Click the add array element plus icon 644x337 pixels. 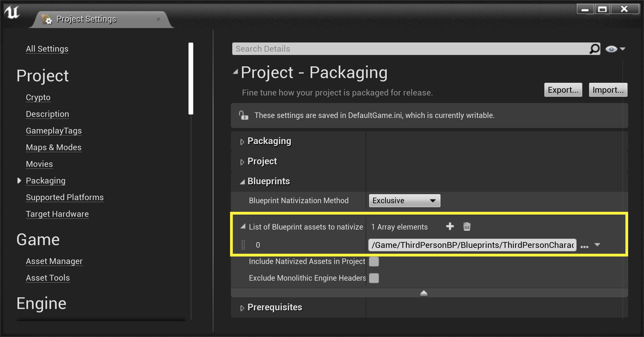point(450,227)
